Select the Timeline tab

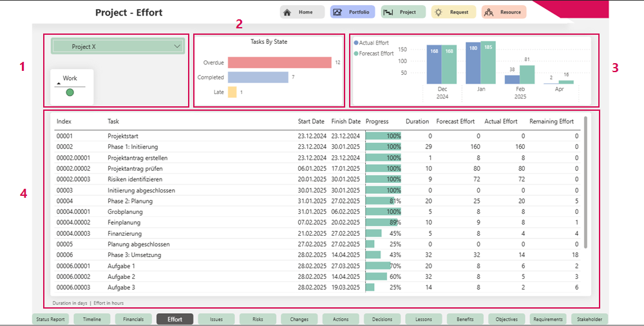92,319
